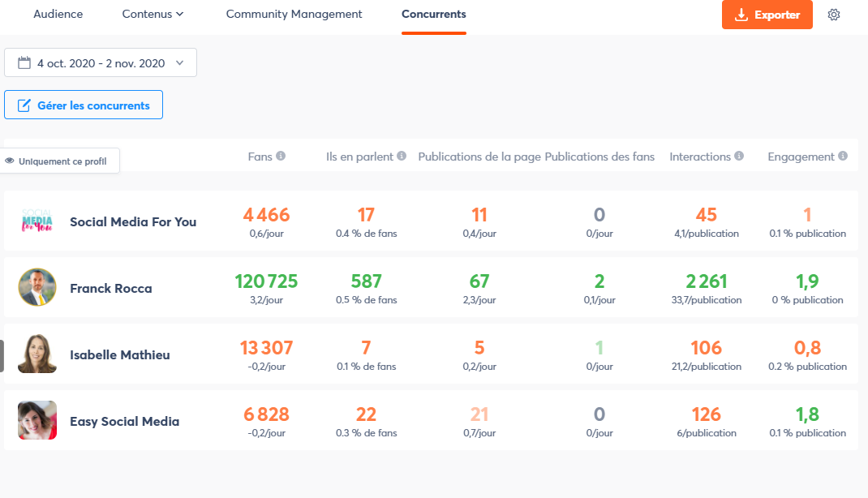Click the Exporter button
Screen dimensions: 868x498
tap(767, 15)
